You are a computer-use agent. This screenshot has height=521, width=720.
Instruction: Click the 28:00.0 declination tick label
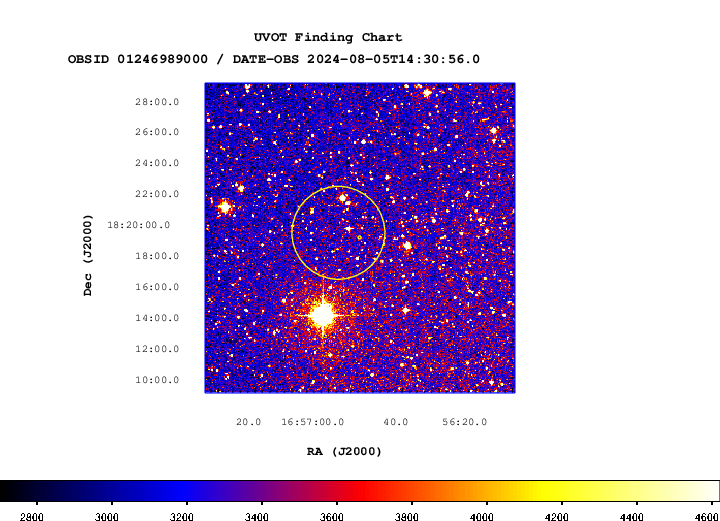[x=157, y=102]
